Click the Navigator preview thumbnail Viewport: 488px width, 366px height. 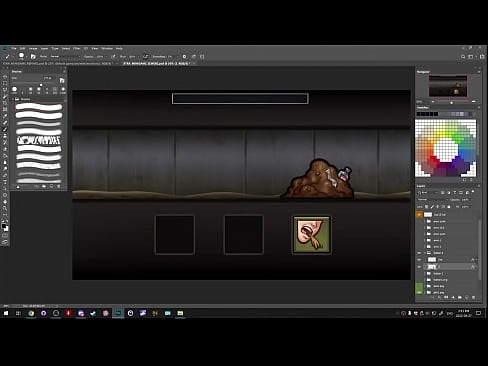tap(448, 86)
